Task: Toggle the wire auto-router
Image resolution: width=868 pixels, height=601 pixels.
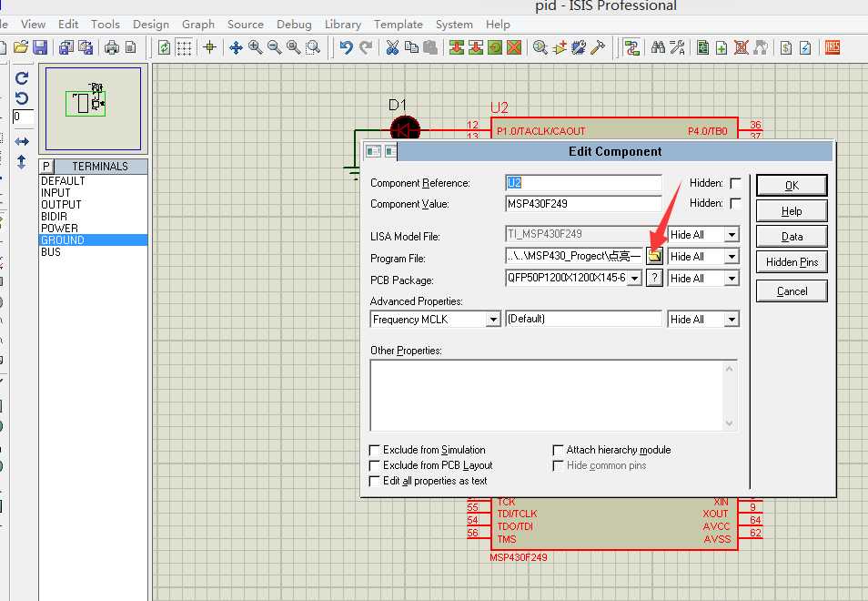Action: 631,47
